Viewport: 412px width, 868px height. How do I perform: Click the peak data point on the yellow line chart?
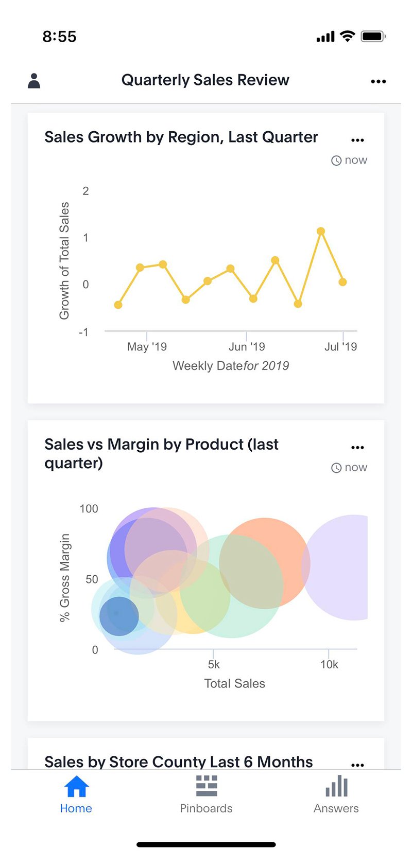(321, 231)
